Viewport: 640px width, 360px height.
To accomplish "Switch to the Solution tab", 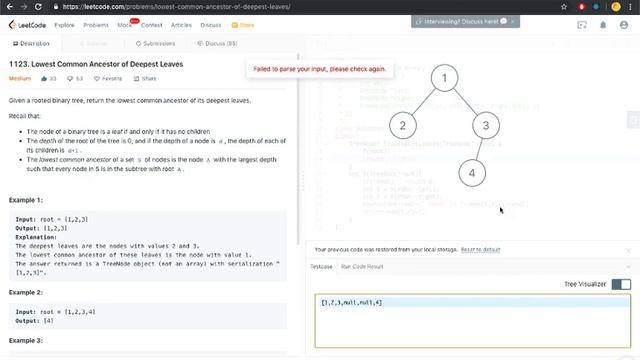I will (x=93, y=43).
